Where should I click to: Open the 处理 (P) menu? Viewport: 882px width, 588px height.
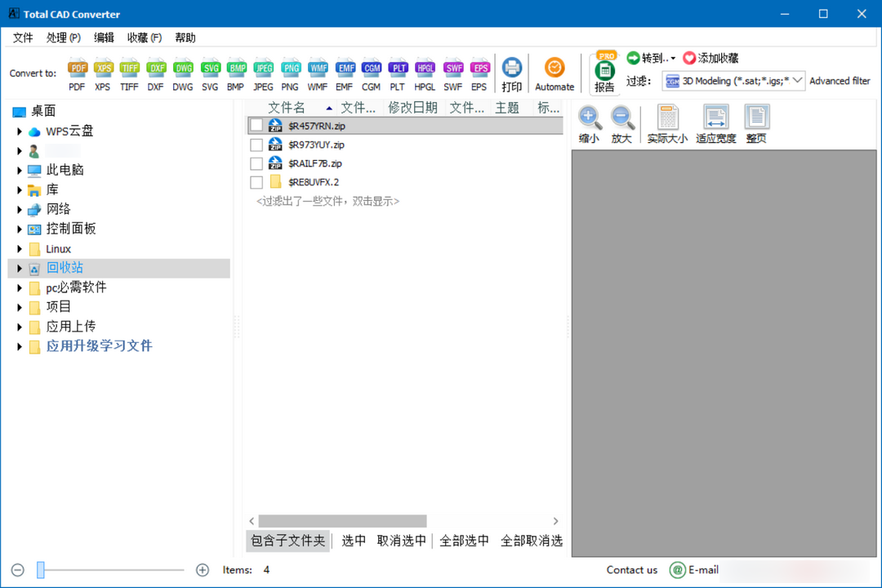click(63, 37)
